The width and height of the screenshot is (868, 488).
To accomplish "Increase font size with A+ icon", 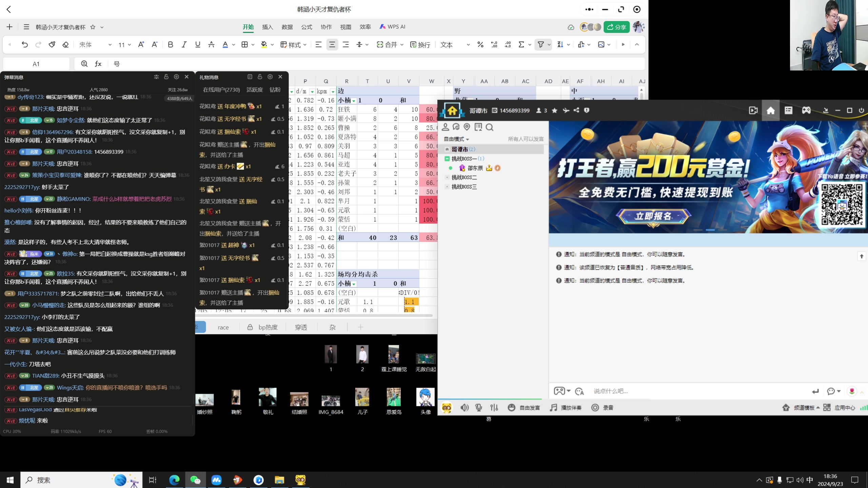I will pos(141,44).
